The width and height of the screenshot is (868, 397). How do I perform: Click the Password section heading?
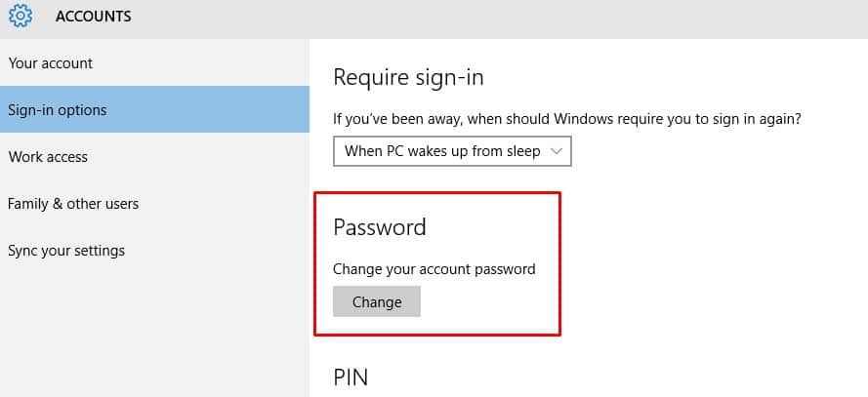(380, 227)
